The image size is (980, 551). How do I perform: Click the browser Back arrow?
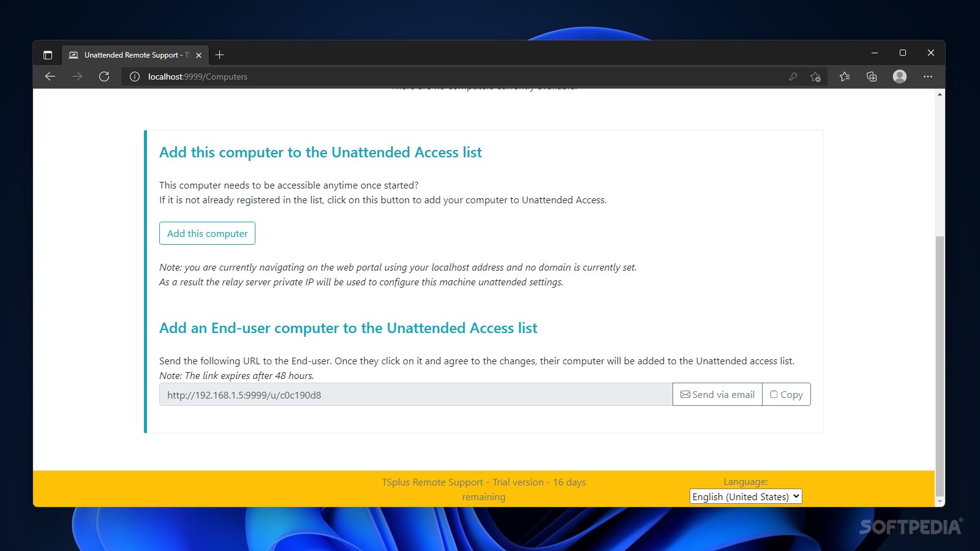(50, 77)
